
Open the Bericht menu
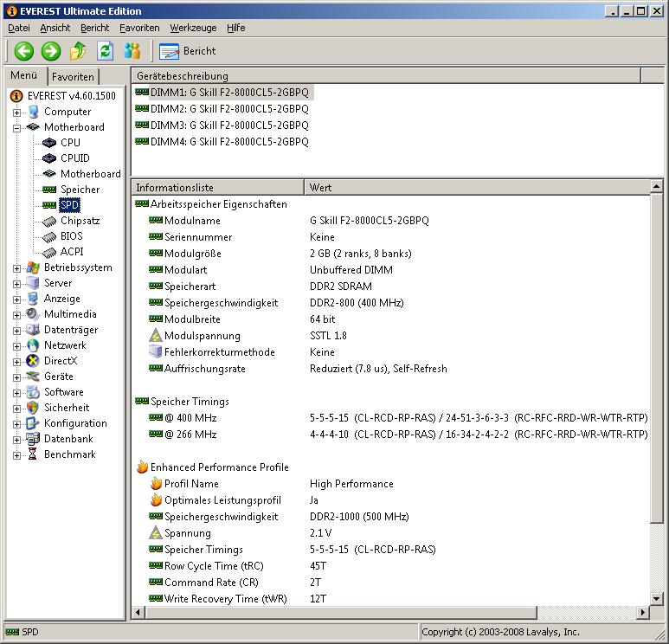[x=94, y=28]
